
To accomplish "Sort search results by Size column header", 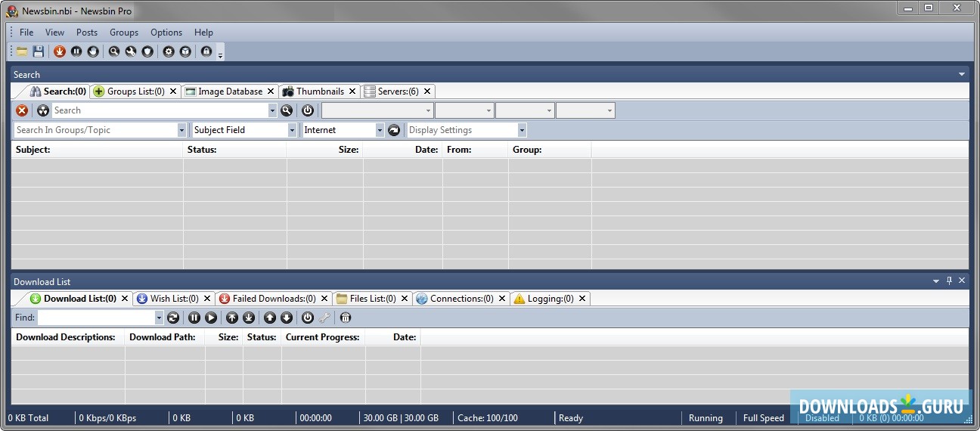I will 324,150.
